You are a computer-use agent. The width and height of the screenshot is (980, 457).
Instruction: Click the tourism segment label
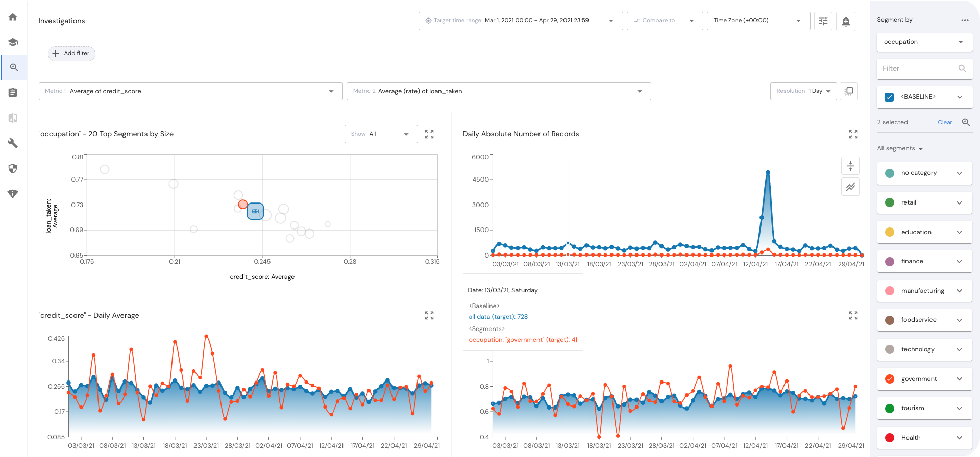(913, 408)
